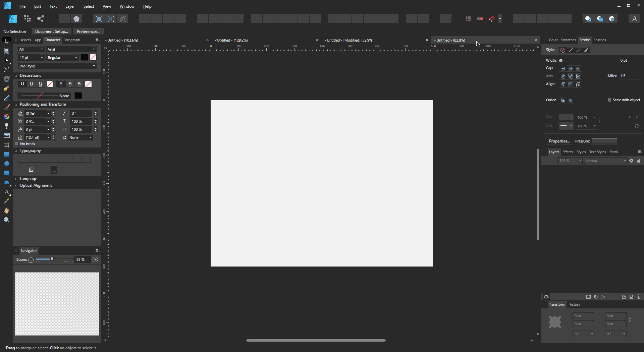644x352 pixels.
Task: Zoom in with Navigator plus button
Action: pos(96,260)
